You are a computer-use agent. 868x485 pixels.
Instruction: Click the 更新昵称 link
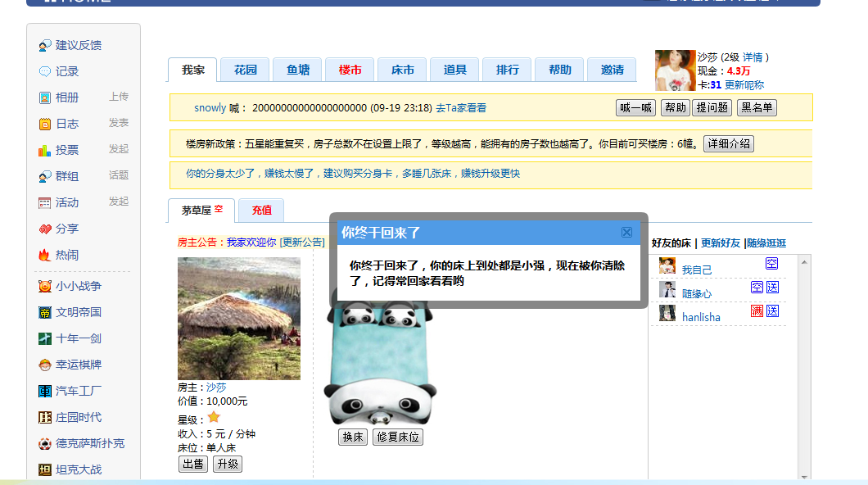744,84
